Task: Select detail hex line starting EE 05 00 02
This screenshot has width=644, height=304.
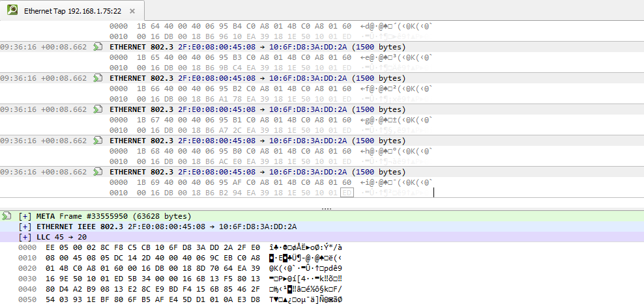Action: coord(181,248)
